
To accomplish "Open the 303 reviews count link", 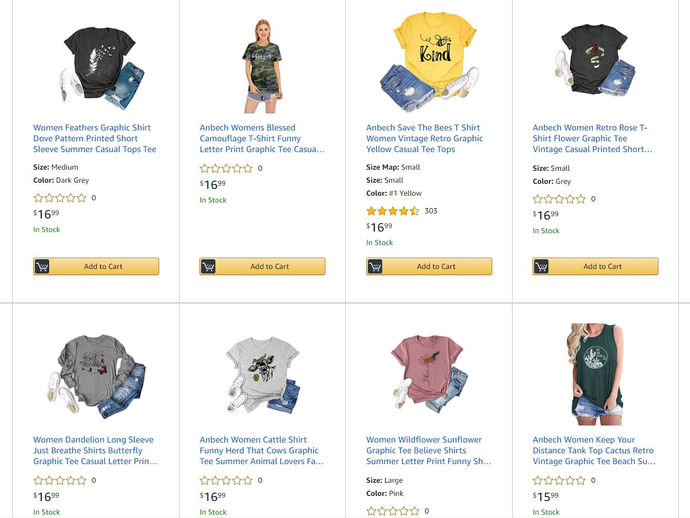I will [431, 211].
